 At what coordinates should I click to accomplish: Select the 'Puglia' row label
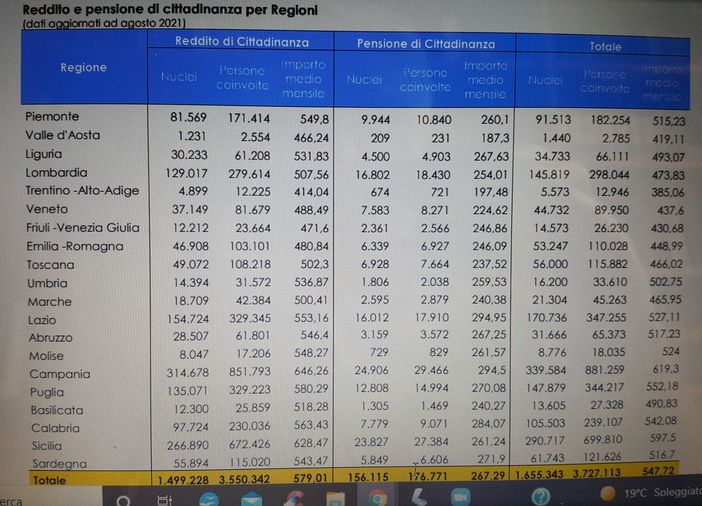[47, 392]
